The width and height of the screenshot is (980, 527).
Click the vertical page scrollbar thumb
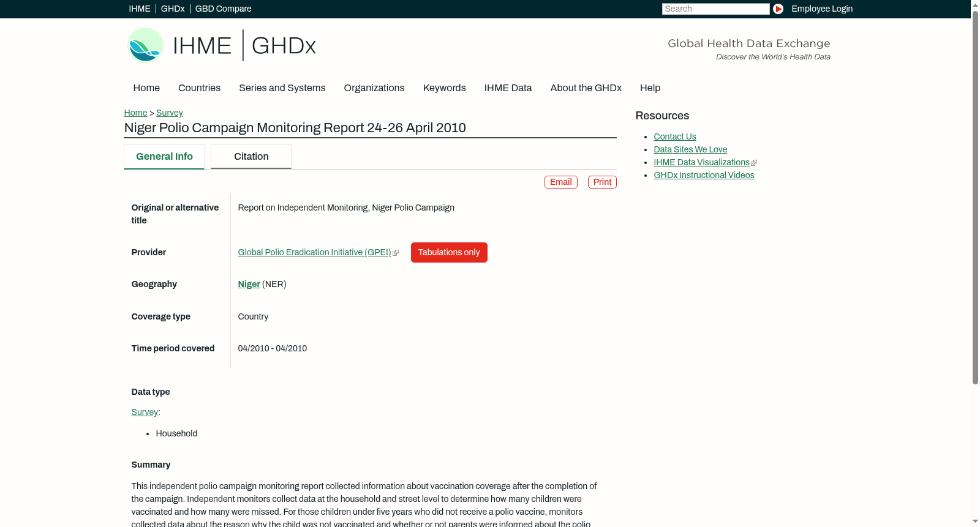pyautogui.click(x=975, y=197)
